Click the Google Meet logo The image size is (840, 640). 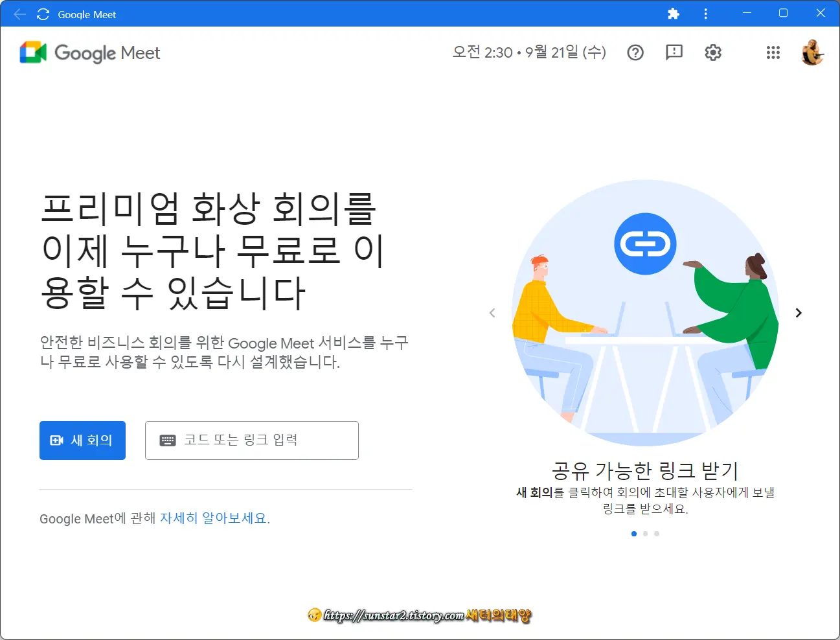coord(90,52)
